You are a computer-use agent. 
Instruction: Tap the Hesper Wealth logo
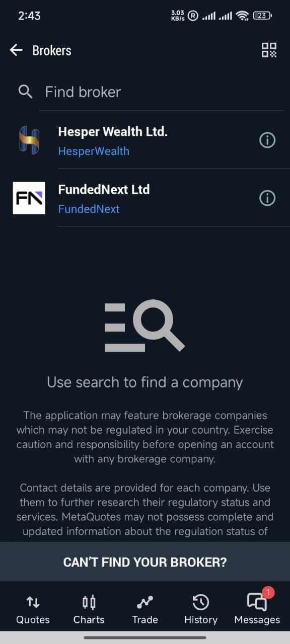point(29,140)
